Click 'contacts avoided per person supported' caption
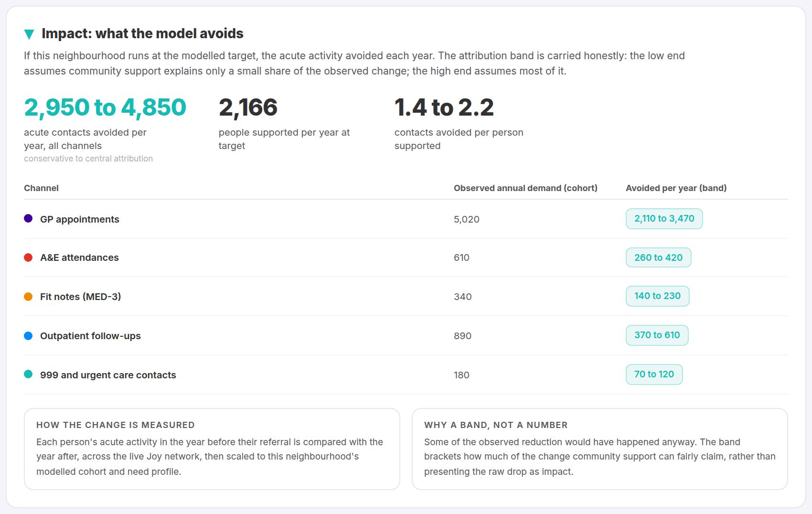812x514 pixels. [x=459, y=139]
